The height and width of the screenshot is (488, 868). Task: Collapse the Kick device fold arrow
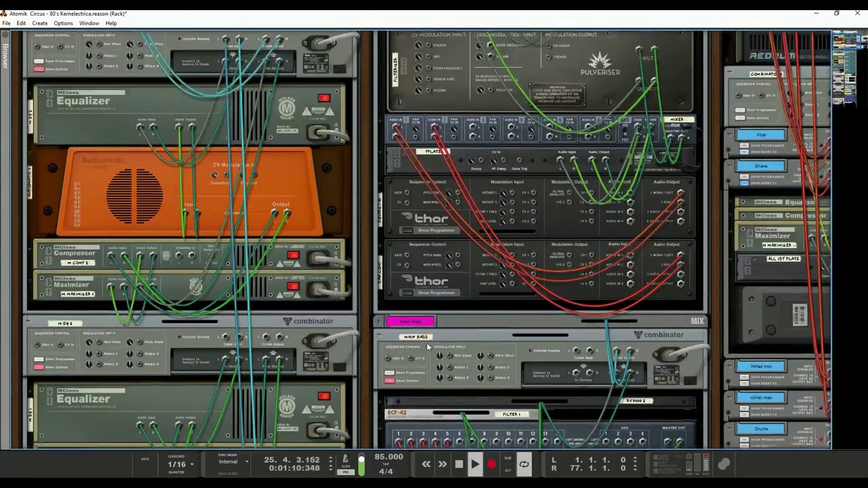click(x=730, y=135)
